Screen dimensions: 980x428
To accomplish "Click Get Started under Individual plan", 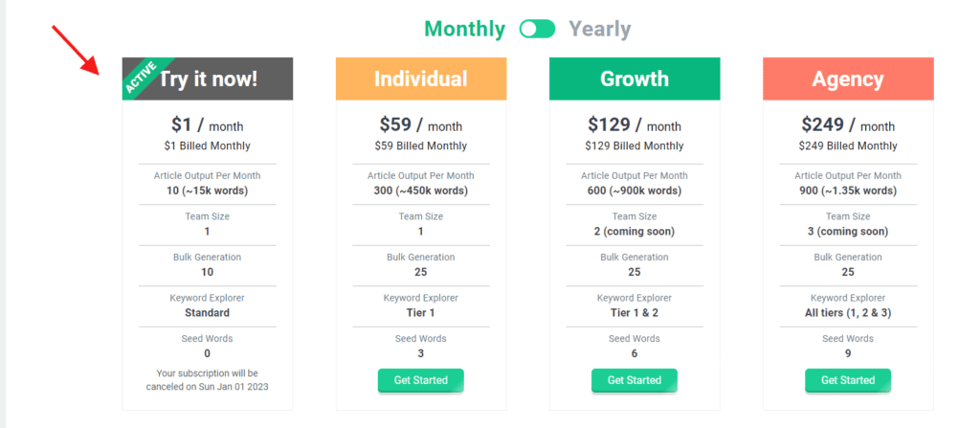I will click(421, 380).
